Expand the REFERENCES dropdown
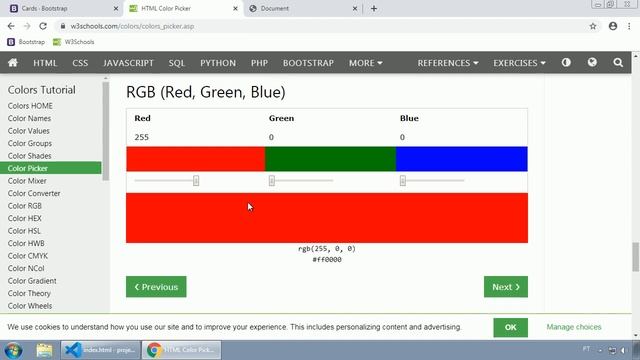The height and width of the screenshot is (360, 640). tap(448, 63)
